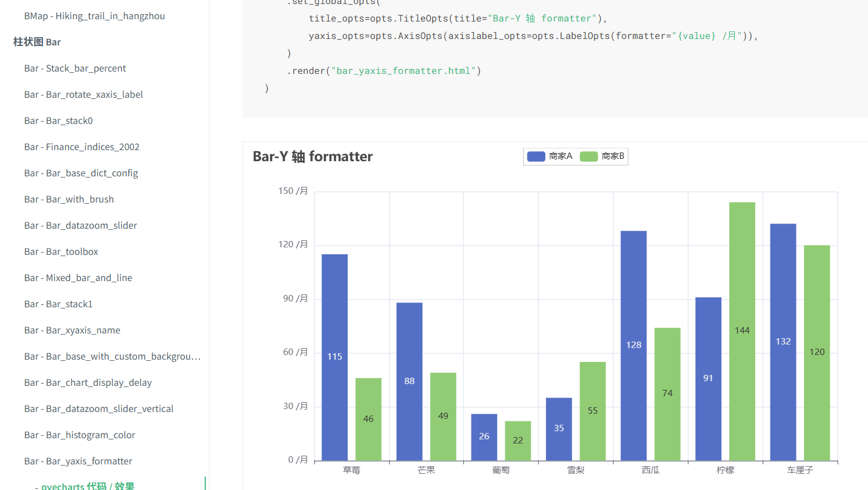Click the green 车厘子 bar labeled 120
Screen dimensions: 868x490
pos(817,353)
